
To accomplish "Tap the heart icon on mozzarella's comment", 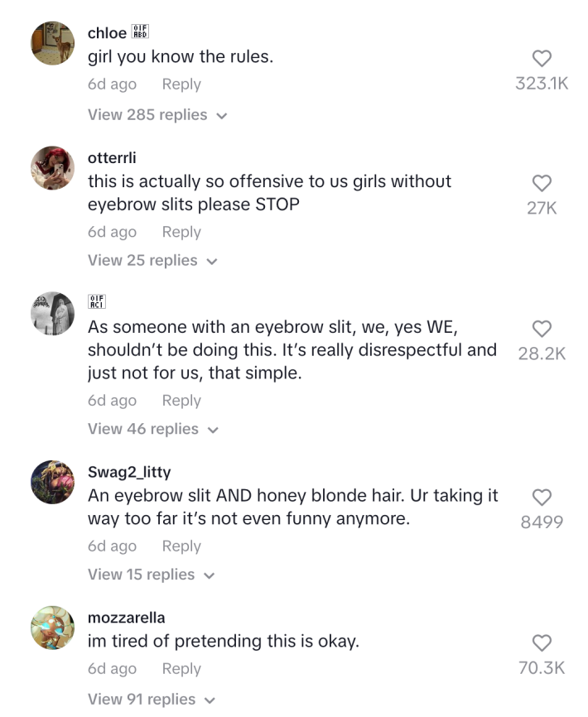I will click(x=541, y=642).
